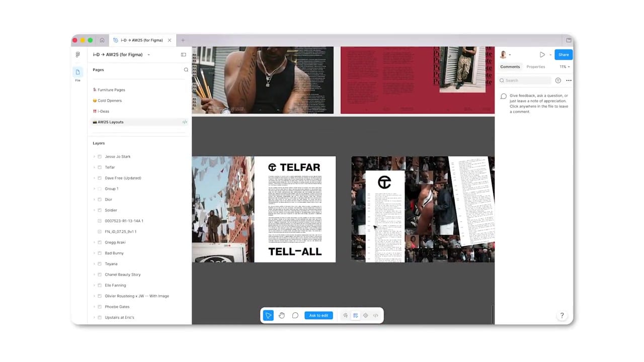
Task: Collapse the left sidebar panel
Action: pyautogui.click(x=184, y=54)
